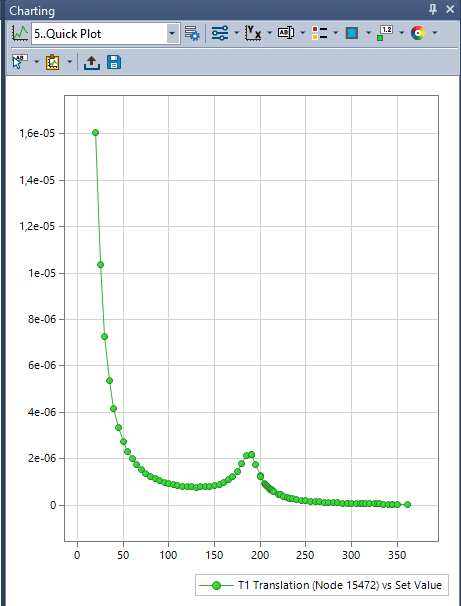This screenshot has width=461, height=606.
Task: Expand the blue square icon dropdown arrow
Action: pos(368,33)
